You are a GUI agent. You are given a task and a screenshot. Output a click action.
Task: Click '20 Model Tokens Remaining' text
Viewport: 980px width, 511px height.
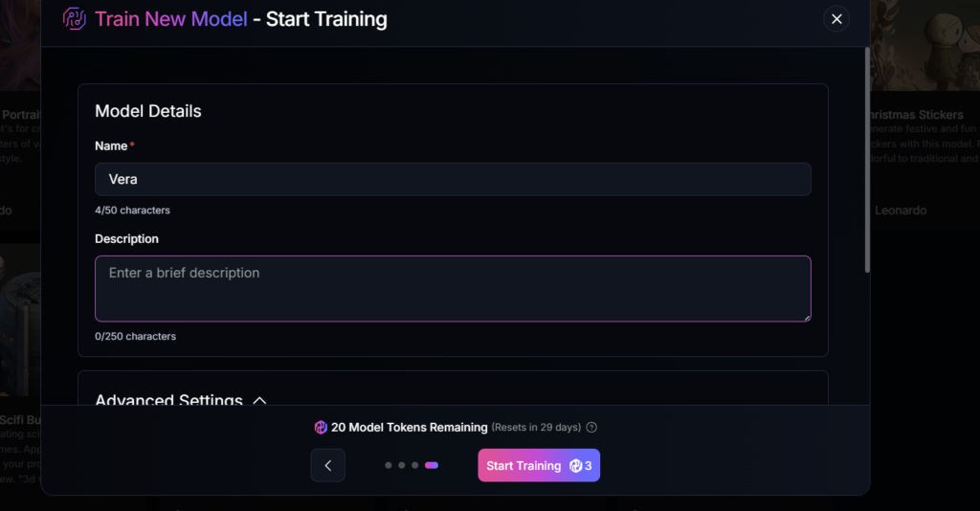pos(410,428)
